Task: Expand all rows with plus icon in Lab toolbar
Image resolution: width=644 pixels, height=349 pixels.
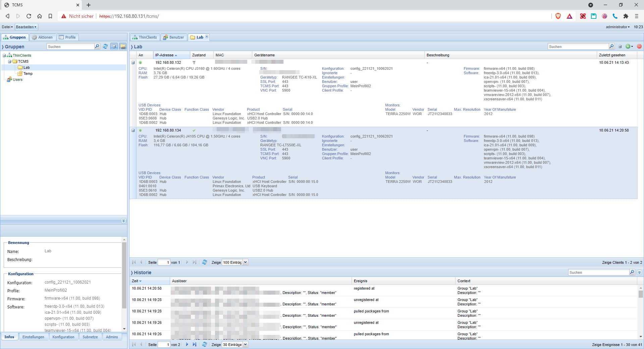Action: (x=620, y=47)
